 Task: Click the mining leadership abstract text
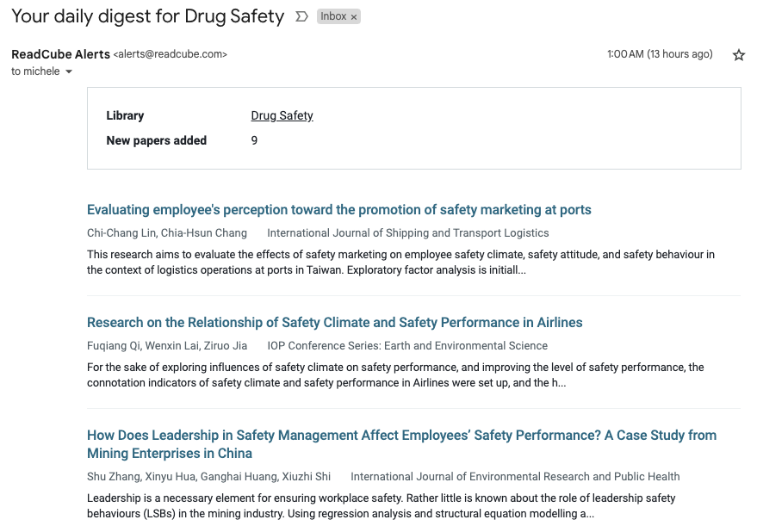pyautogui.click(x=381, y=505)
